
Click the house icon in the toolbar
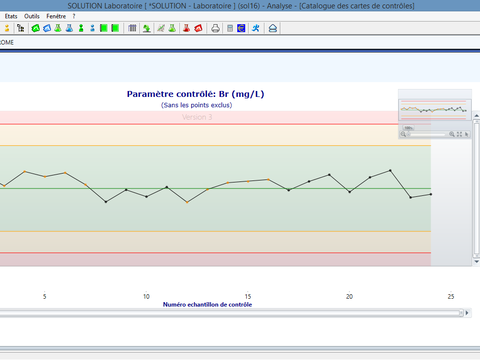[x=273, y=28]
